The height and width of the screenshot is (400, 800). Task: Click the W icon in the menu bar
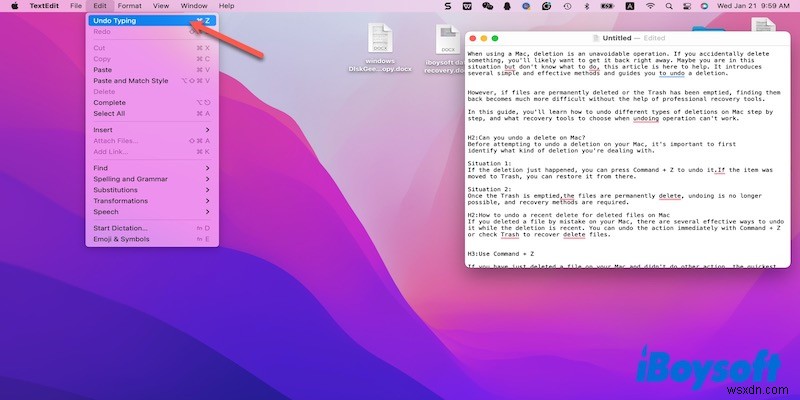467,6
